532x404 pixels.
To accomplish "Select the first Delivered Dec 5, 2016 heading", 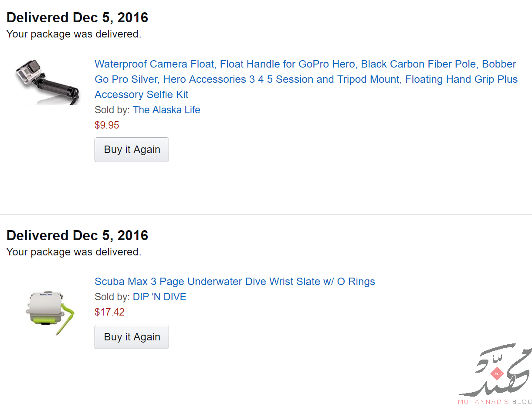I will [x=77, y=17].
